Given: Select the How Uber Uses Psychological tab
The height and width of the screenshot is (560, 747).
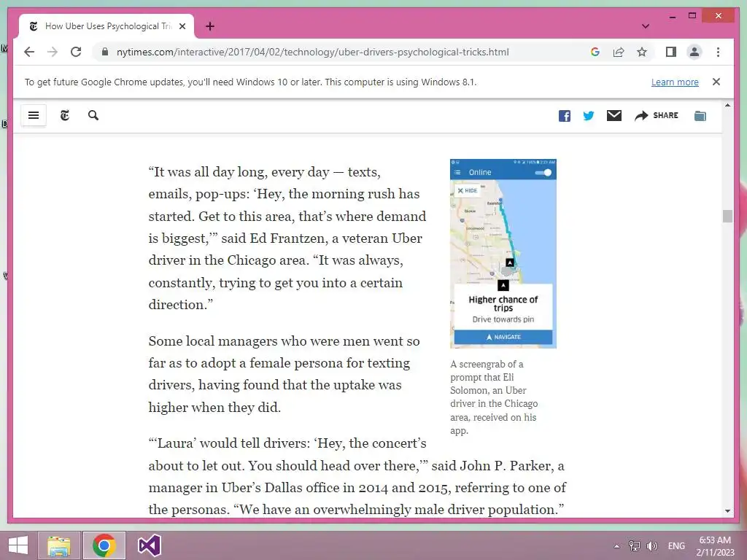Looking at the screenshot, I should 107,26.
